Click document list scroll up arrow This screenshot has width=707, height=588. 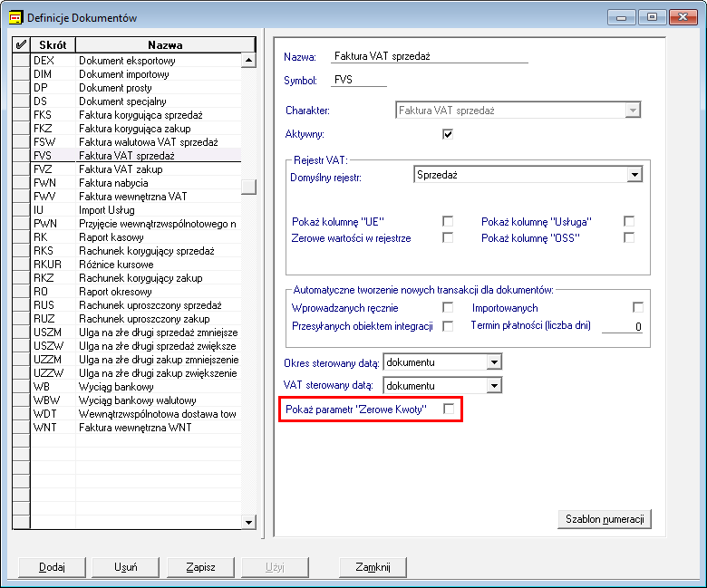pyautogui.click(x=248, y=61)
